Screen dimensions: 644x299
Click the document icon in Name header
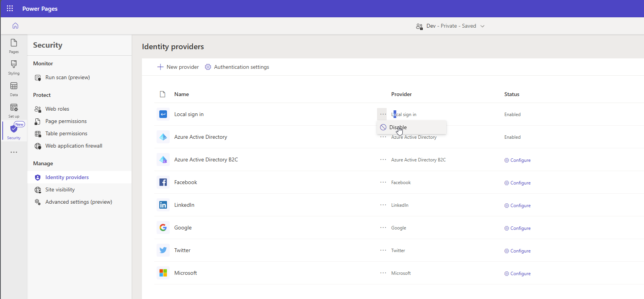(x=163, y=94)
